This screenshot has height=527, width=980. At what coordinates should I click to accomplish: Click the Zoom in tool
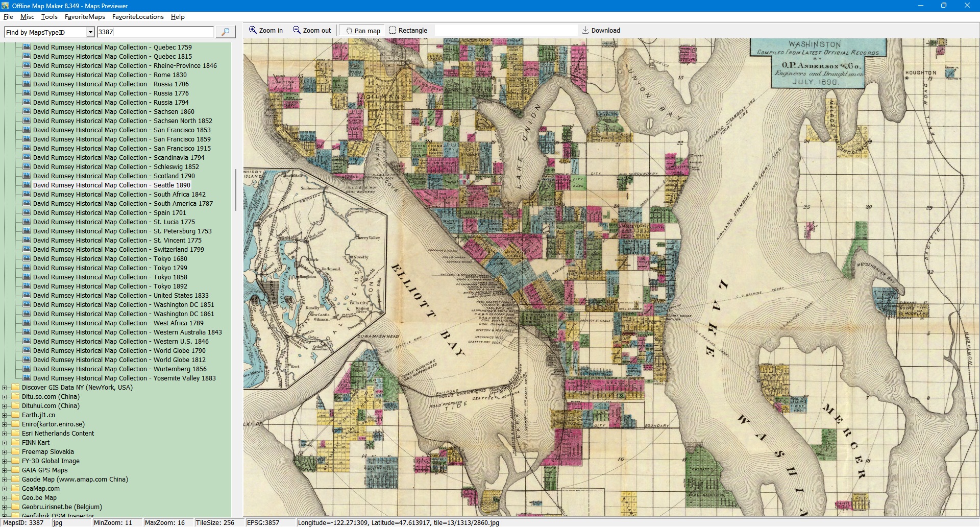pos(266,31)
